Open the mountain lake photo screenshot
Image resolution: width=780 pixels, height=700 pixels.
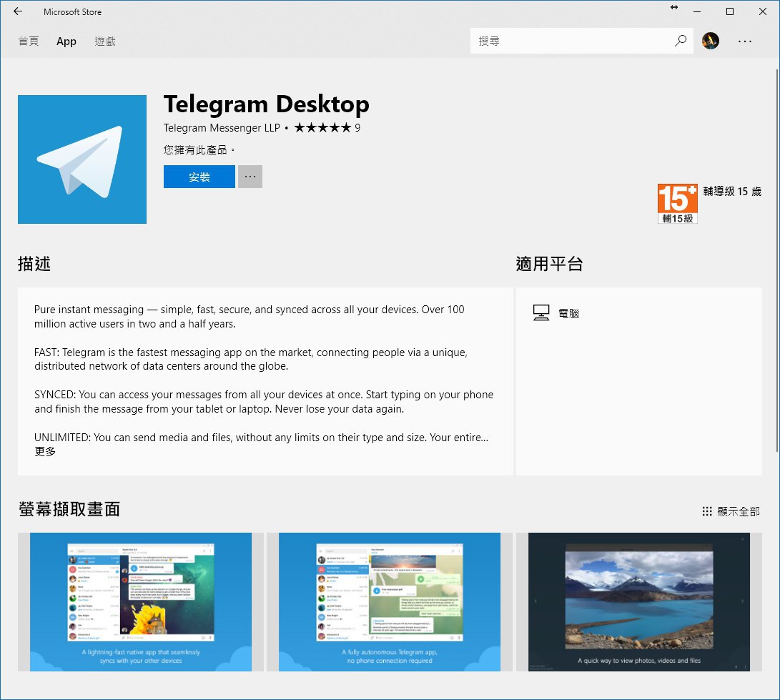639,601
